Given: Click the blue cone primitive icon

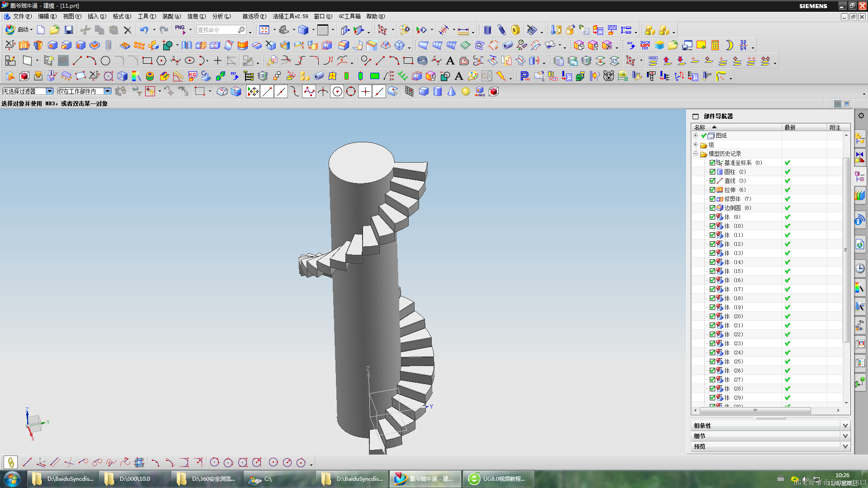Looking at the screenshot, I should 452,92.
